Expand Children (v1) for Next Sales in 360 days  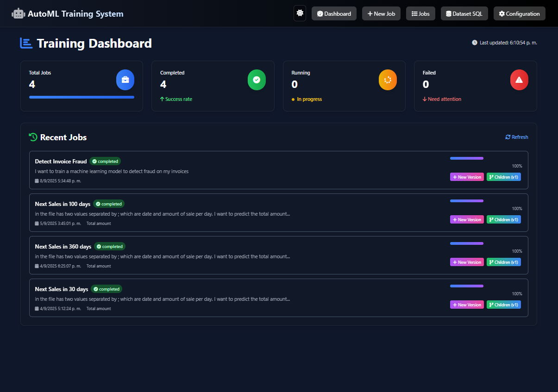(x=503, y=262)
